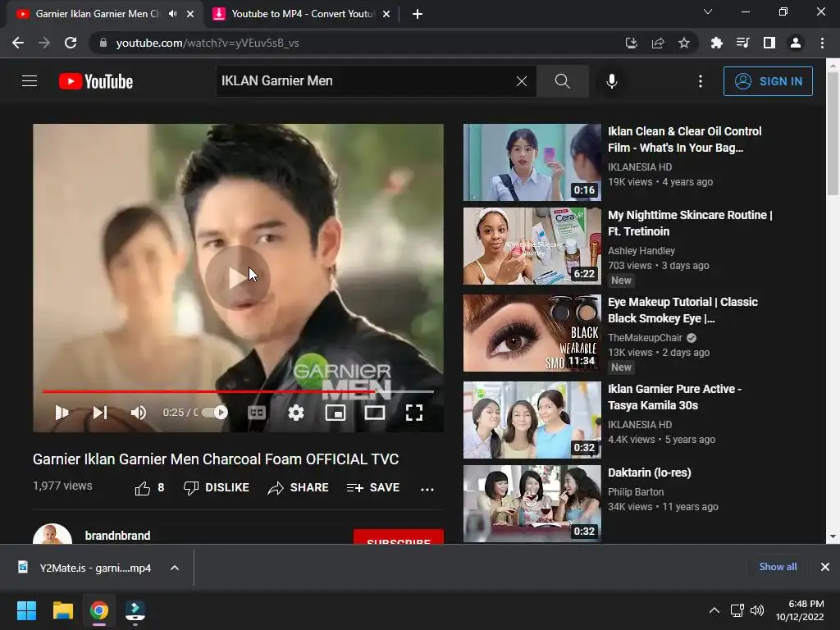Open YouTube settings three-dot menu

(701, 81)
